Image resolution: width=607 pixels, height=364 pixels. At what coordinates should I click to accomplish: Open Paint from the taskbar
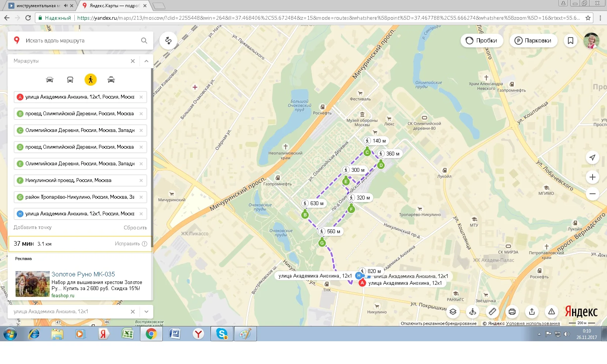click(x=245, y=334)
